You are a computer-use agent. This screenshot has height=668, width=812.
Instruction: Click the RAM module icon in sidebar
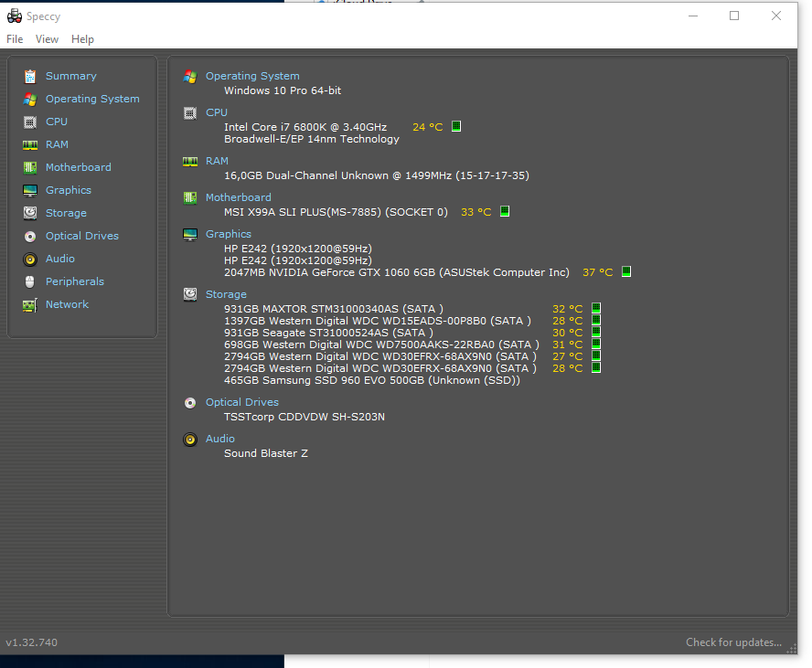point(30,145)
